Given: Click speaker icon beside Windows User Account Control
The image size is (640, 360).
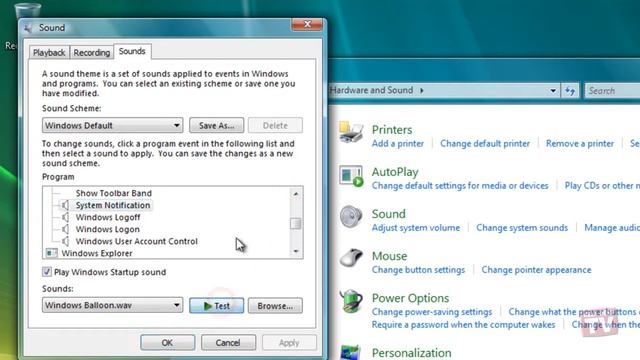Looking at the screenshot, I should (x=65, y=241).
